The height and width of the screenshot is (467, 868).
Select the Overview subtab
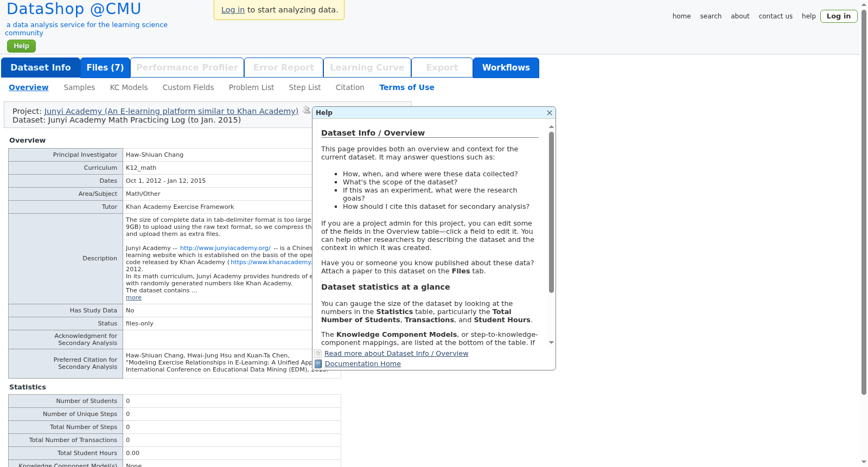tap(29, 87)
